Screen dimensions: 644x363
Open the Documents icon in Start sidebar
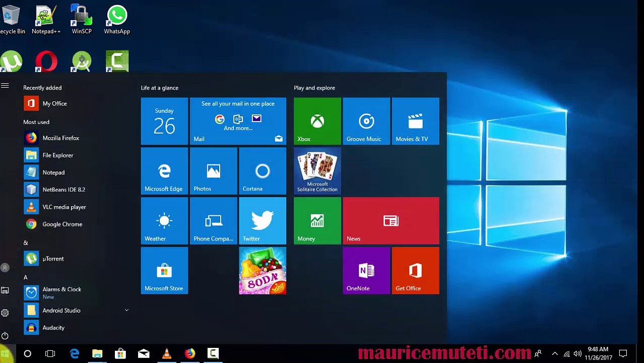click(5, 290)
